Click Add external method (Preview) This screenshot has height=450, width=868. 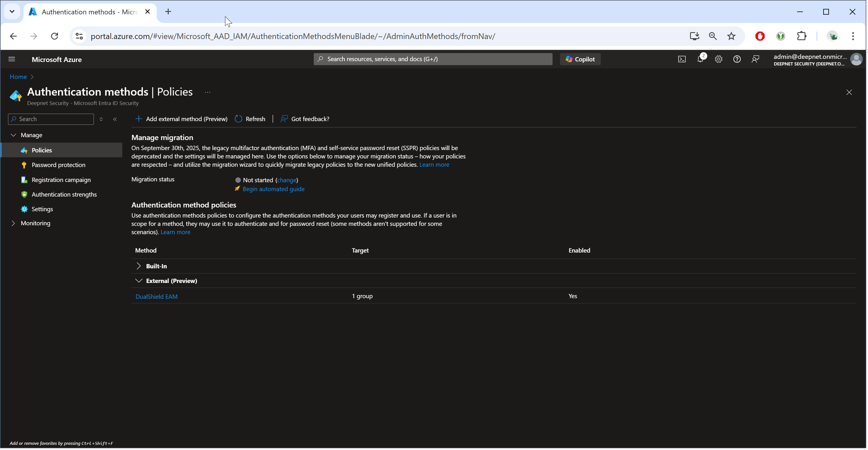[x=182, y=119]
